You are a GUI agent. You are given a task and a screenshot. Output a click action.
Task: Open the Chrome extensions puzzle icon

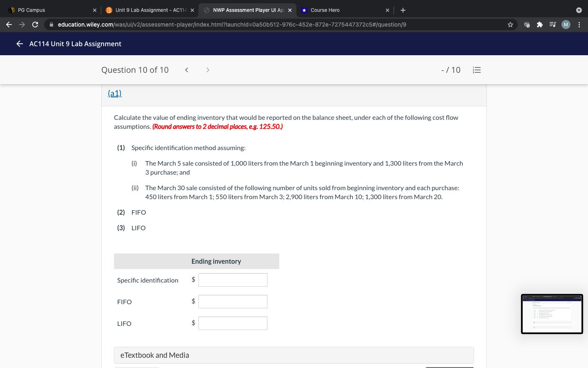click(x=539, y=25)
